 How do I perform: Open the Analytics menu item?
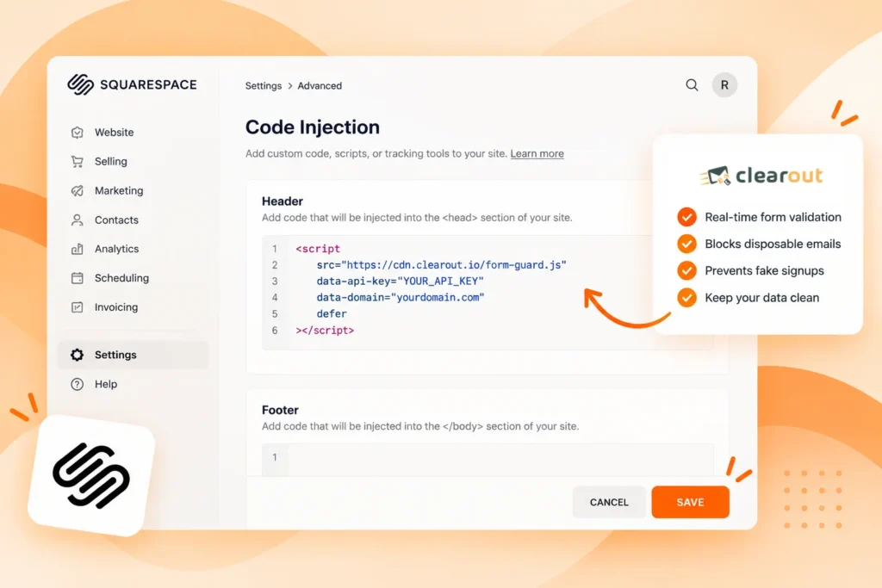[116, 249]
